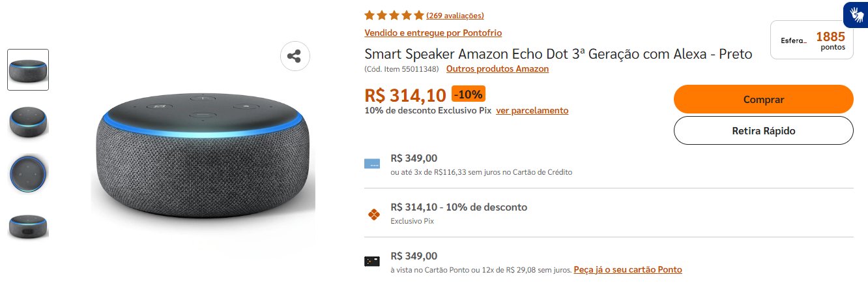Click the Retira Rápido button
This screenshot has height=283, width=868.
(x=763, y=130)
